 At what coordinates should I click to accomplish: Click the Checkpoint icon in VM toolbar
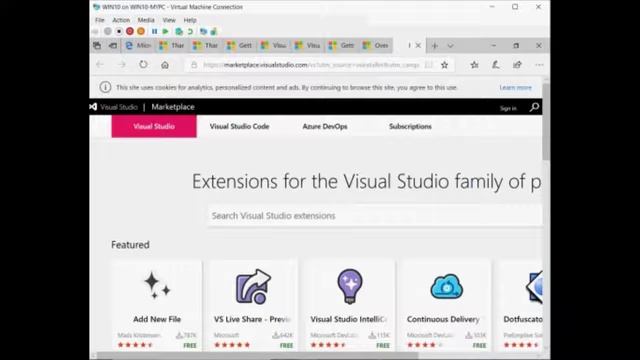[179, 31]
